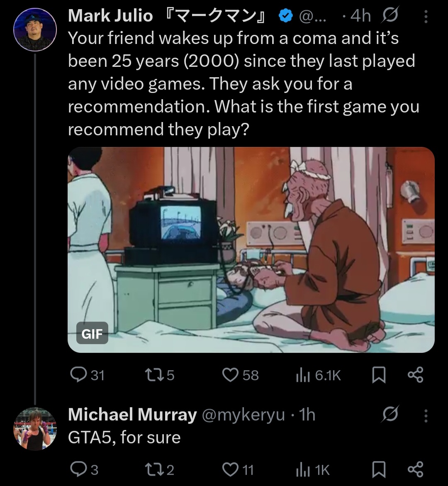Open more options menu on Mark Julio's tweet

[426, 17]
